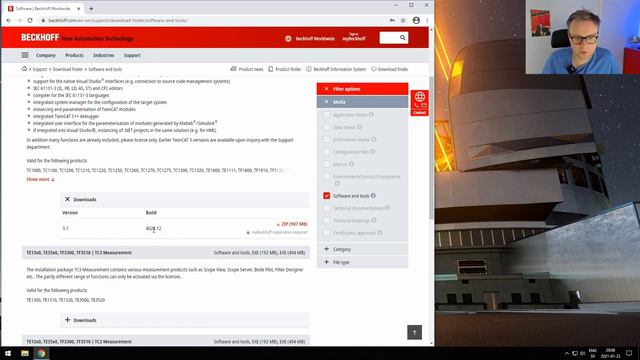Viewport: 640px width, 360px height.
Task: Open the Support menu
Action: pyautogui.click(x=132, y=55)
